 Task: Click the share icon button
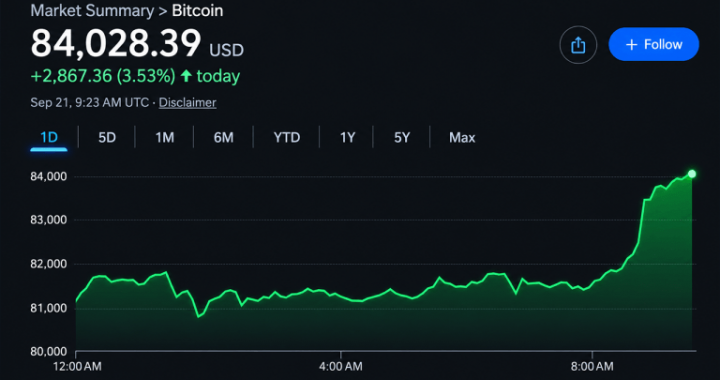click(x=578, y=45)
